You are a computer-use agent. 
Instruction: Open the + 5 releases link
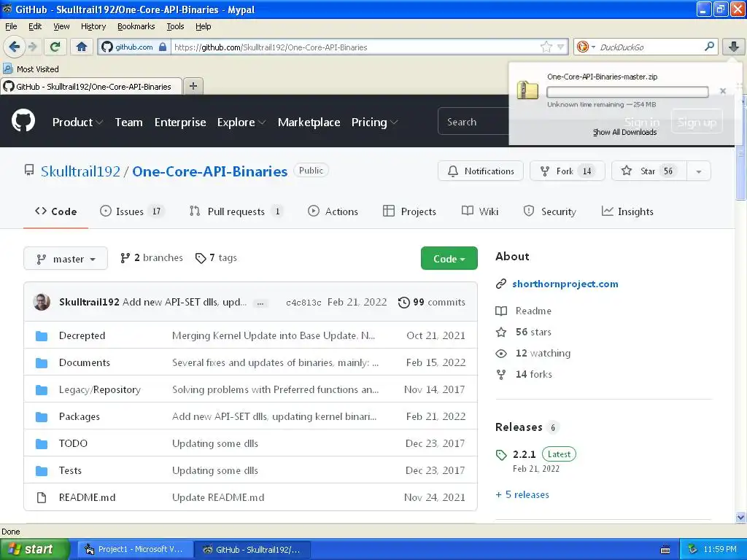[522, 495]
